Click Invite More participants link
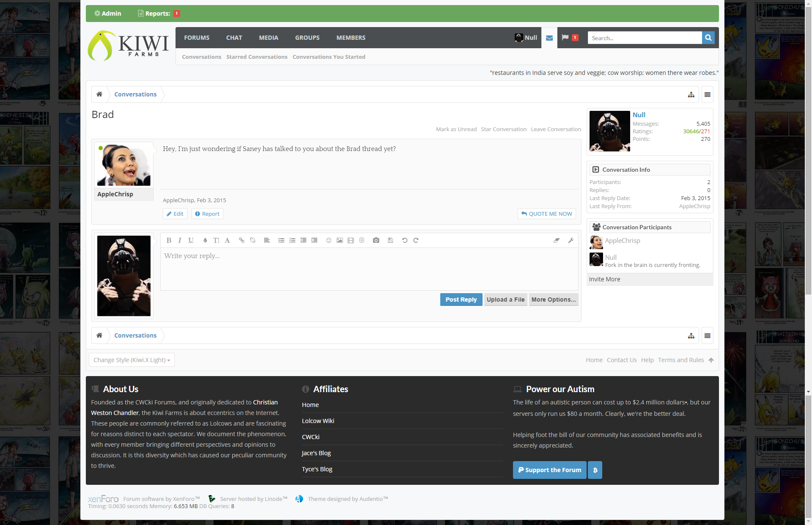This screenshot has width=812, height=525. [605, 279]
